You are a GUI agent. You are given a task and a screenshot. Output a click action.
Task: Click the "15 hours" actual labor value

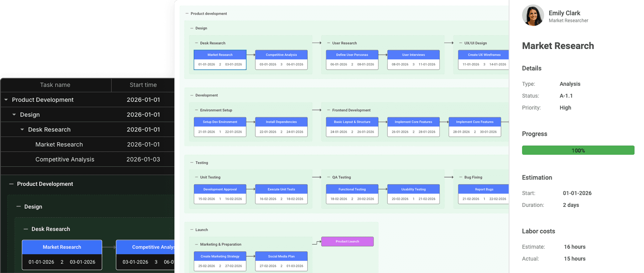click(x=575, y=259)
